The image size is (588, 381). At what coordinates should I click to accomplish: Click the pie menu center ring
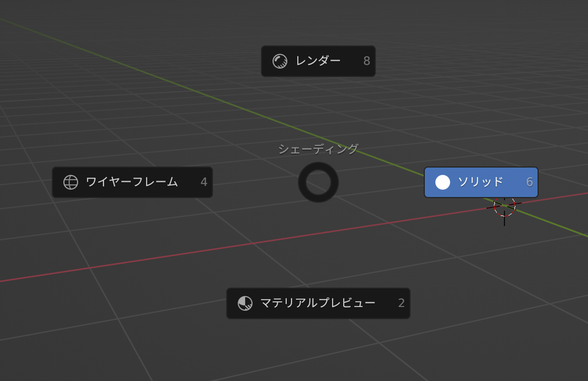(318, 182)
